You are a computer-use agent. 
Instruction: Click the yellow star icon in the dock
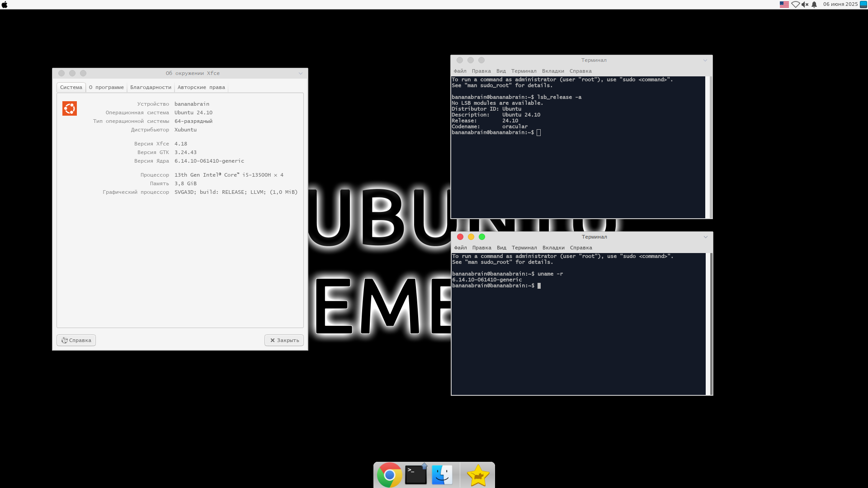click(x=478, y=475)
